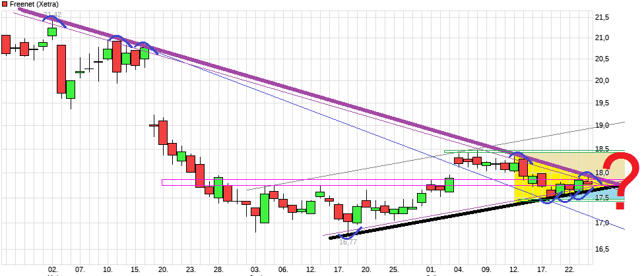Select the chart title 'Freenet (Xetra)'
Screen dimensions: 644x276
pyautogui.click(x=34, y=4)
